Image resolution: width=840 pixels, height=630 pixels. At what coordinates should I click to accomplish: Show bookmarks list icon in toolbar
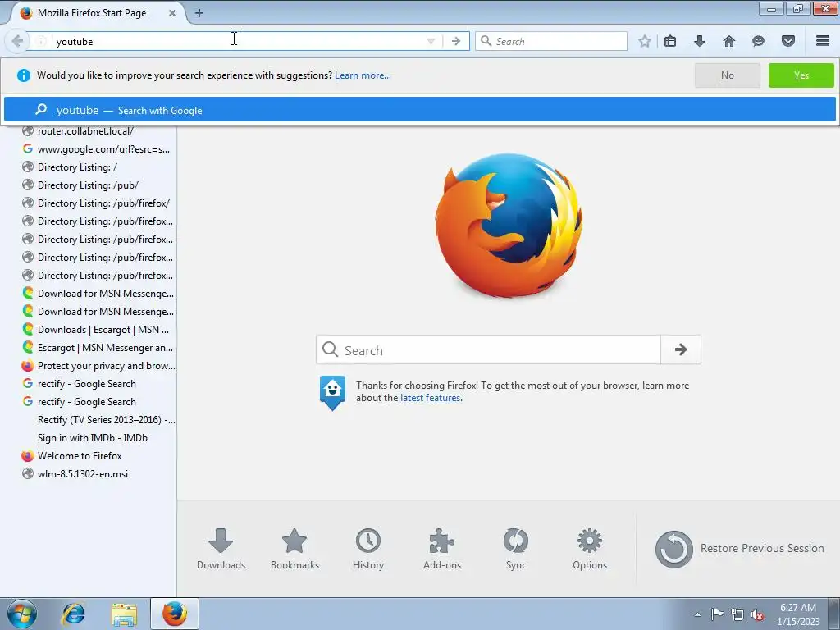point(669,41)
